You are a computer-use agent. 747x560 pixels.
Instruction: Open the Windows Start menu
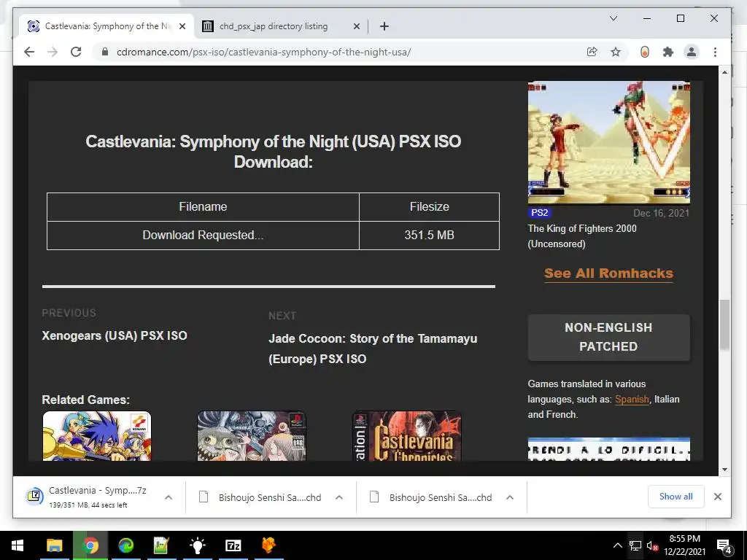[18, 545]
